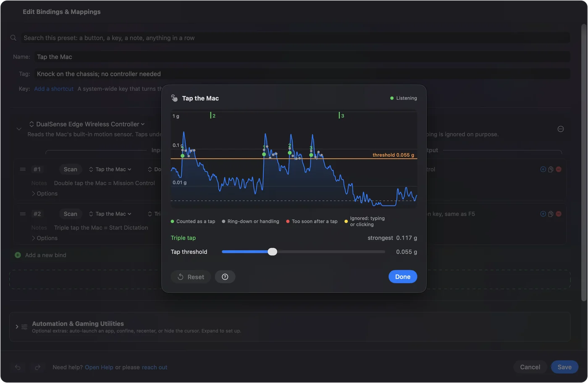
Task: Click Scan button on bind #1
Action: tap(70, 169)
